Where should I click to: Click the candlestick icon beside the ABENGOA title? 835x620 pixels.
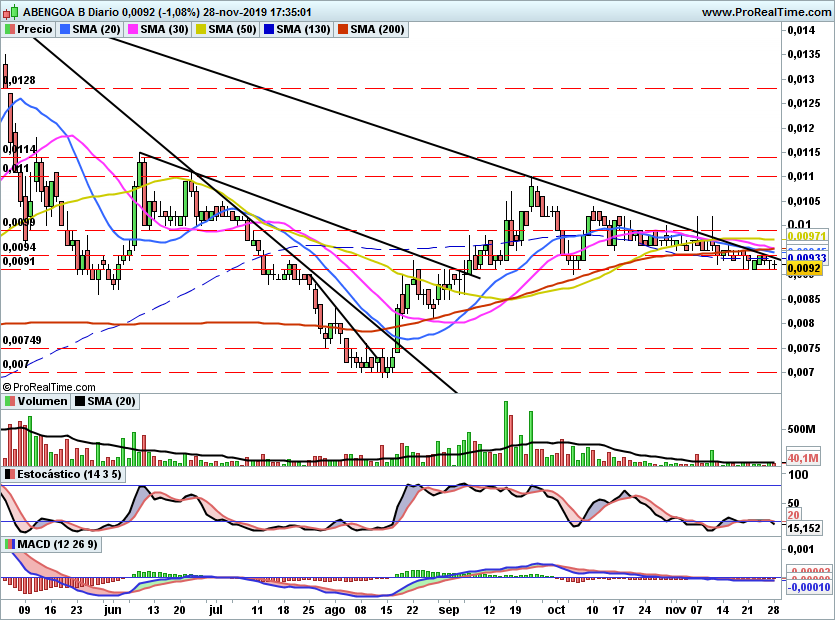(11, 11)
